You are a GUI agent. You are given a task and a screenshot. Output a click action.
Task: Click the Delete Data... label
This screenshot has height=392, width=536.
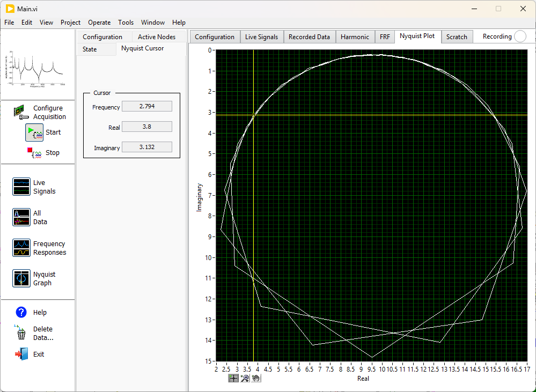pyautogui.click(x=43, y=333)
